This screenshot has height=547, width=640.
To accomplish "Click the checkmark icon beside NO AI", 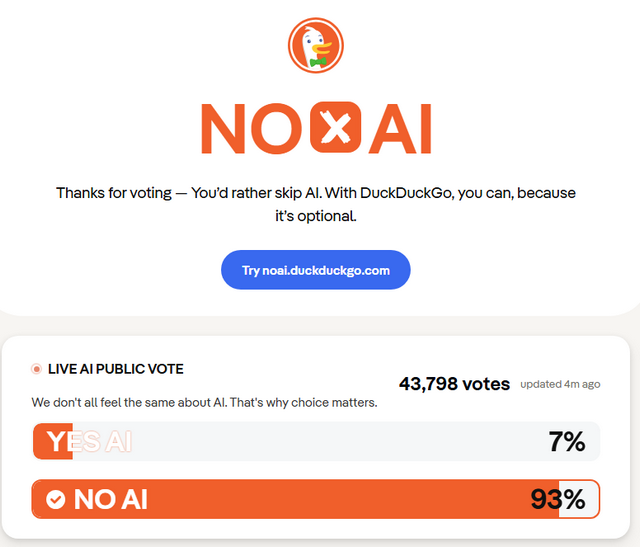I will [x=56, y=499].
